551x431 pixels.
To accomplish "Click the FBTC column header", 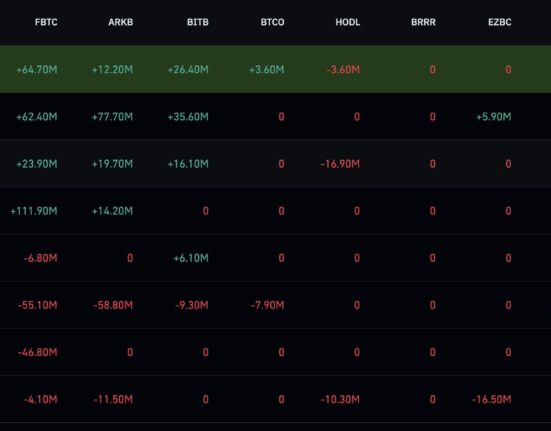I will point(46,22).
